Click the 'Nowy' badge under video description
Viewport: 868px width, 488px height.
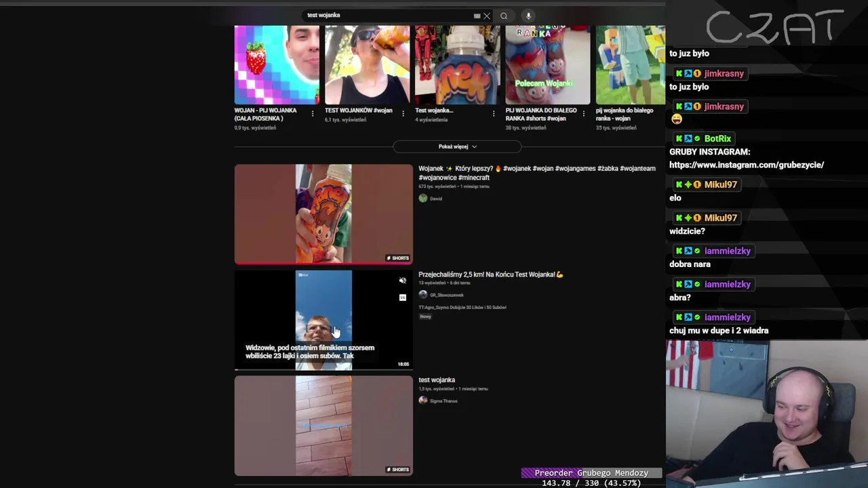point(425,317)
